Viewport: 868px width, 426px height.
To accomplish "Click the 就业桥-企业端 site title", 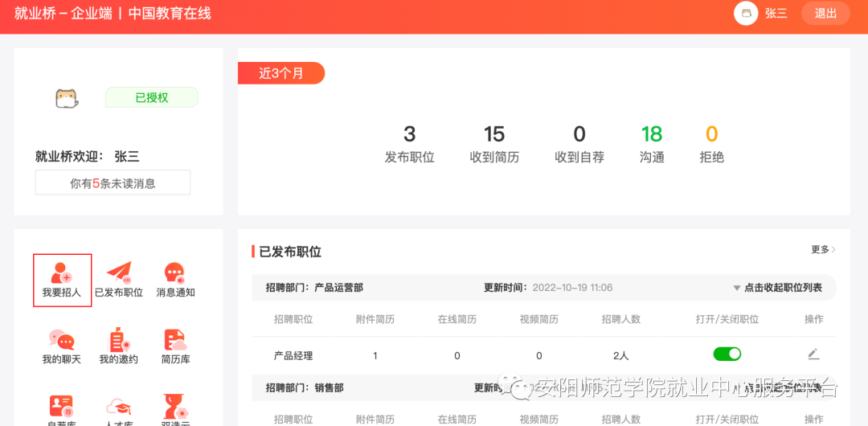I will (x=63, y=14).
